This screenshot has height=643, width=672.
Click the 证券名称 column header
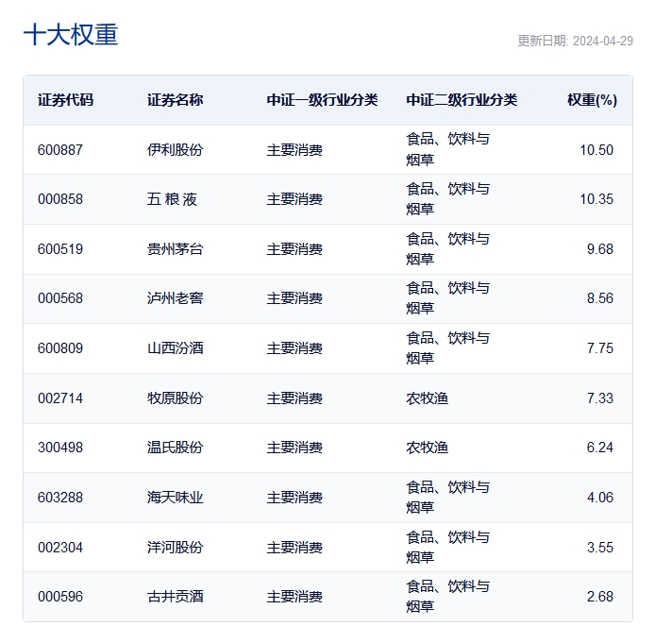point(175,100)
